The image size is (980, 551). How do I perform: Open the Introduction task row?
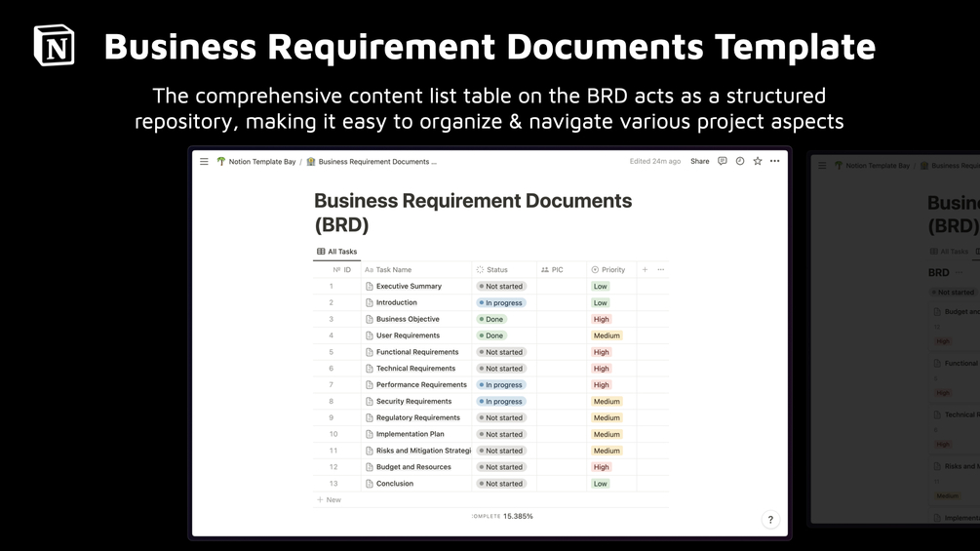396,302
